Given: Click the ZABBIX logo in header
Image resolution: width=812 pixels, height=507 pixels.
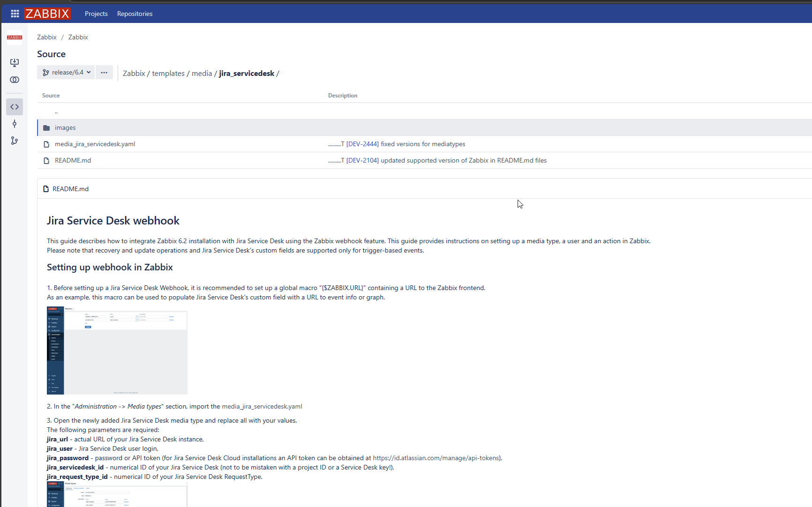Looking at the screenshot, I should click(47, 14).
